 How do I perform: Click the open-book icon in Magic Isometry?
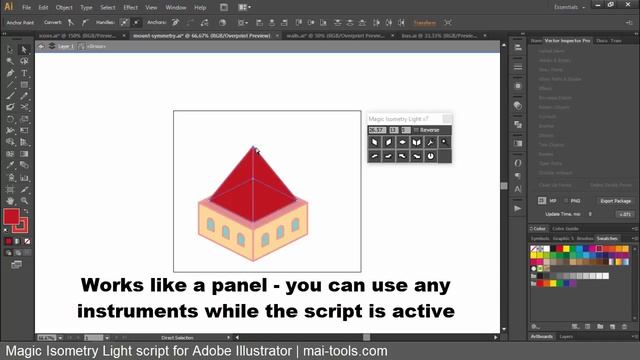[x=416, y=142]
